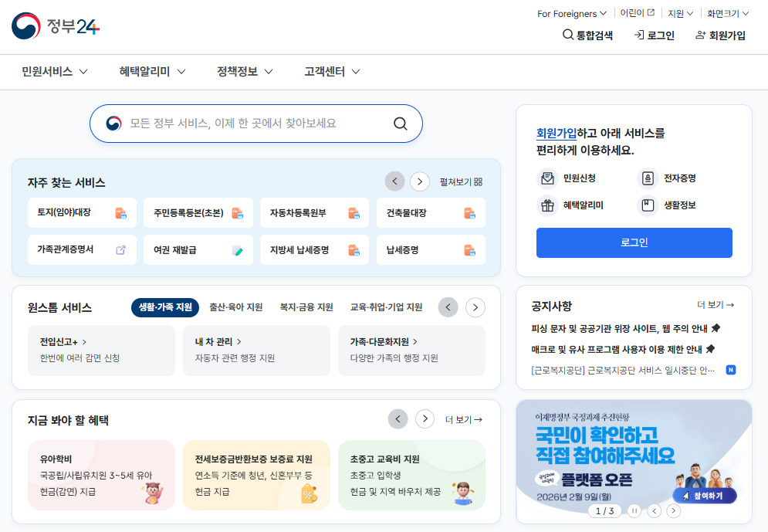
Task: Show previous 원스톱 서비스 tabs
Action: pos(448,307)
